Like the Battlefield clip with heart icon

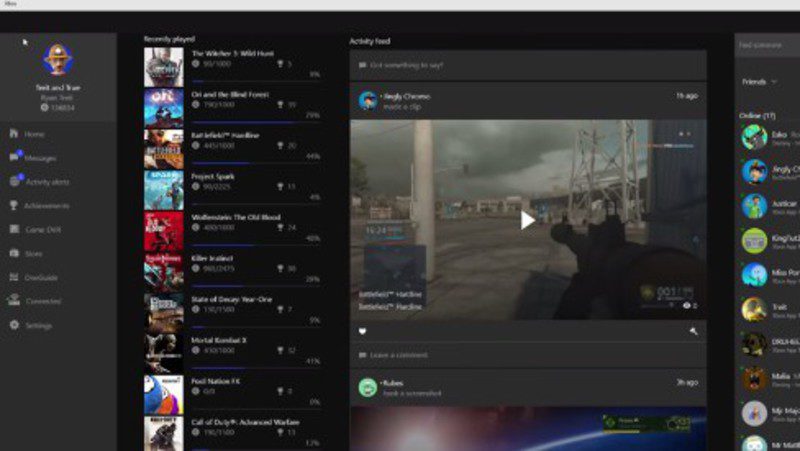(x=362, y=331)
